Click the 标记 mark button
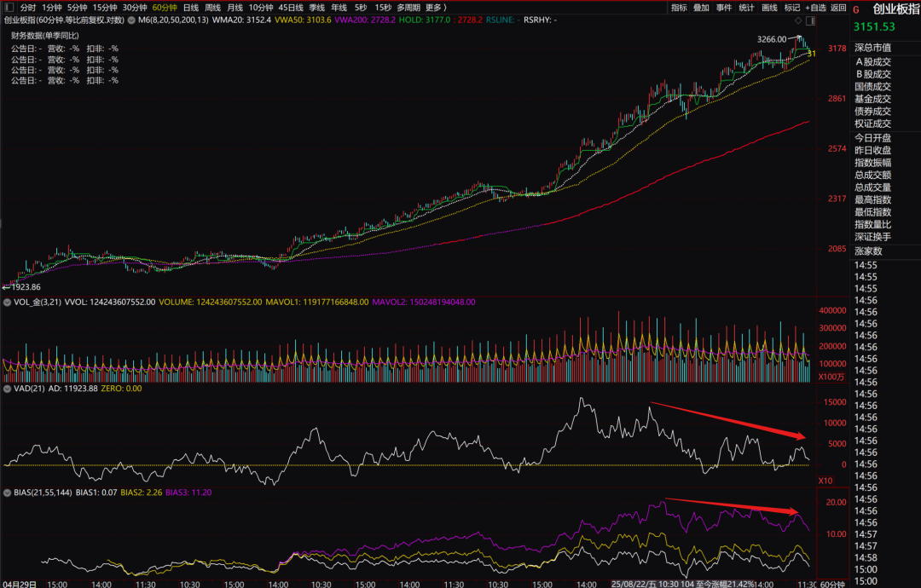 [792, 8]
